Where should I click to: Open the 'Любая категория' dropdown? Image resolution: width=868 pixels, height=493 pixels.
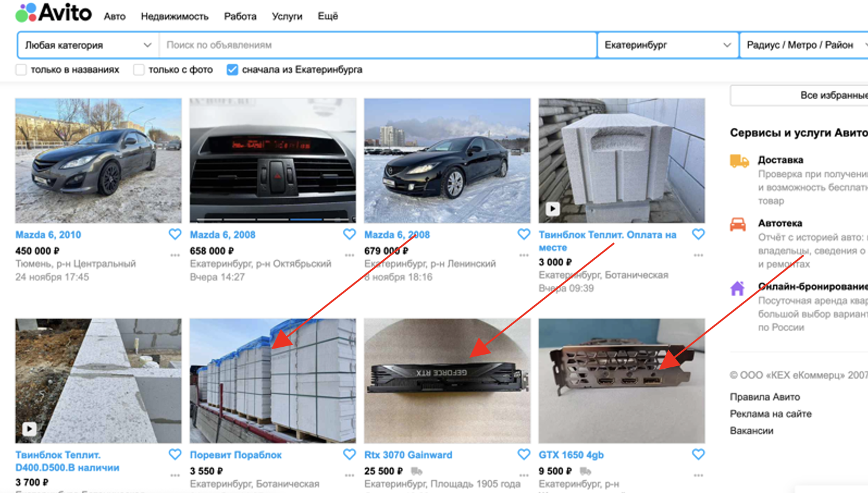pyautogui.click(x=88, y=45)
